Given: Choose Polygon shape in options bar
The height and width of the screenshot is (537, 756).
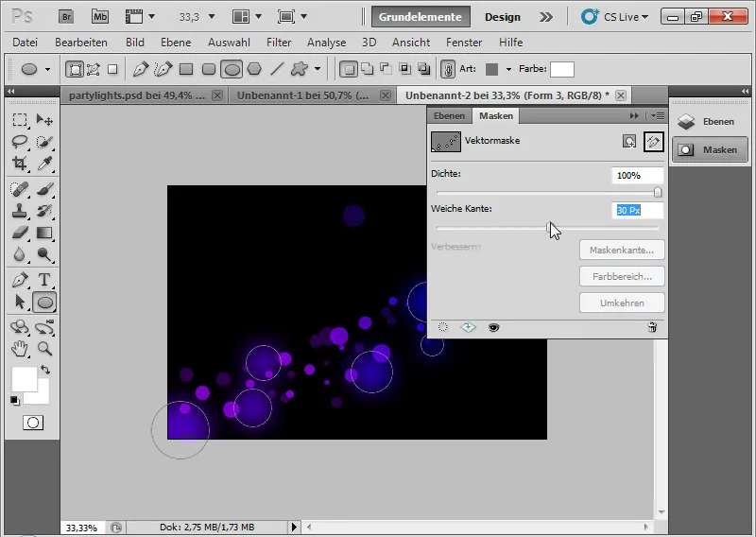Looking at the screenshot, I should 254,69.
